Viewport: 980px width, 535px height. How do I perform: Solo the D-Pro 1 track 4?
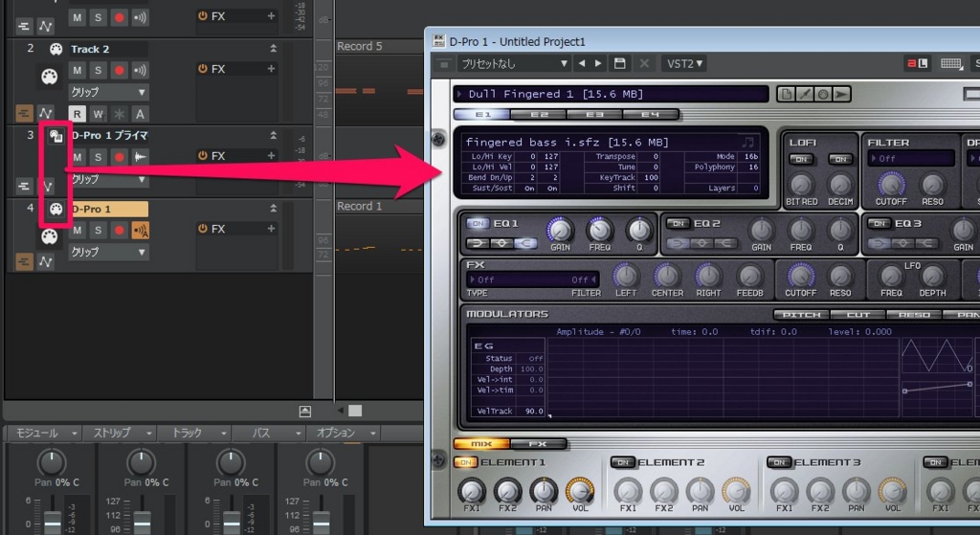coord(99,231)
